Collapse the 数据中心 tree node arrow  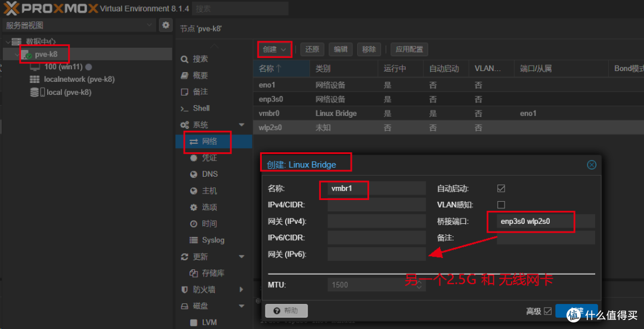coord(8,42)
